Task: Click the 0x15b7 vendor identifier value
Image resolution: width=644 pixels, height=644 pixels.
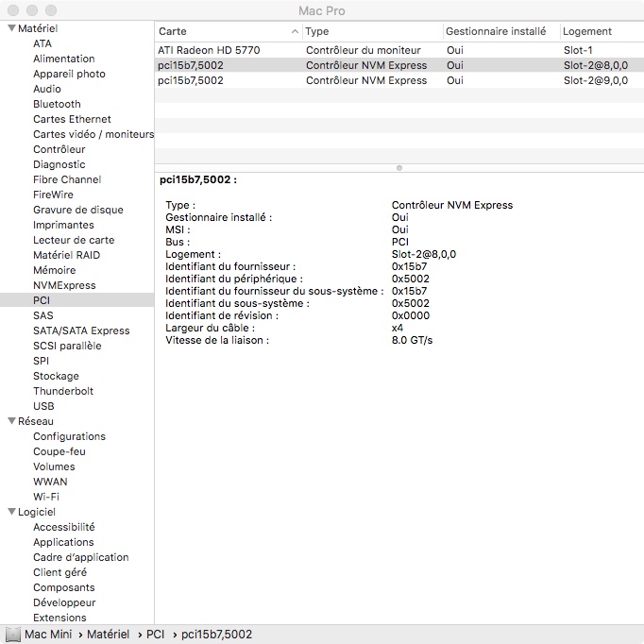Action: pyautogui.click(x=409, y=266)
